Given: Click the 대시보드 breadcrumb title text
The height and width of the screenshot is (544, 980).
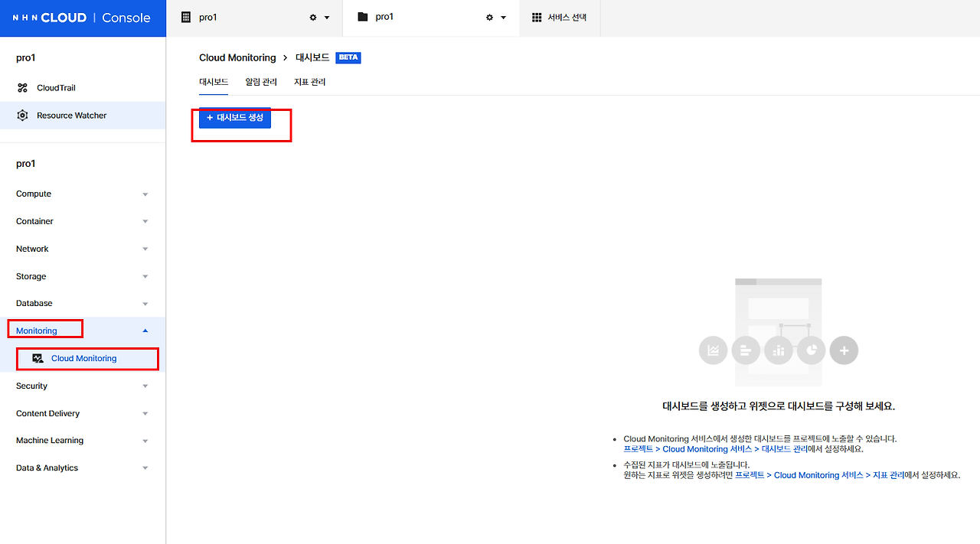Looking at the screenshot, I should click(312, 58).
